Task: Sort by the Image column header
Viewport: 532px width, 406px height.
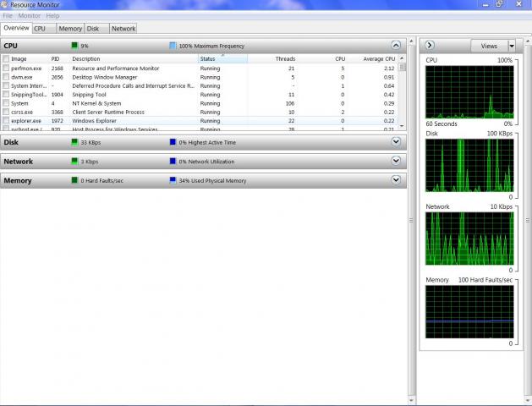Action: (x=19, y=58)
